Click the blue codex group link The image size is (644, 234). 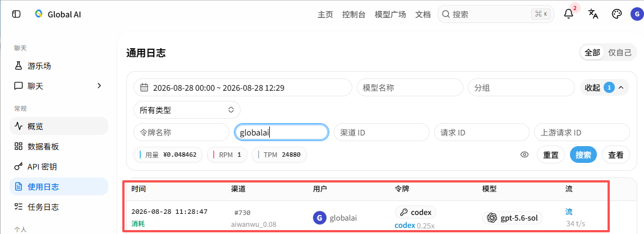404,226
